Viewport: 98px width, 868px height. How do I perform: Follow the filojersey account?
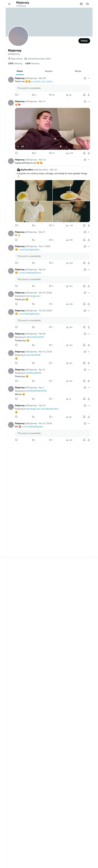click(84, 41)
